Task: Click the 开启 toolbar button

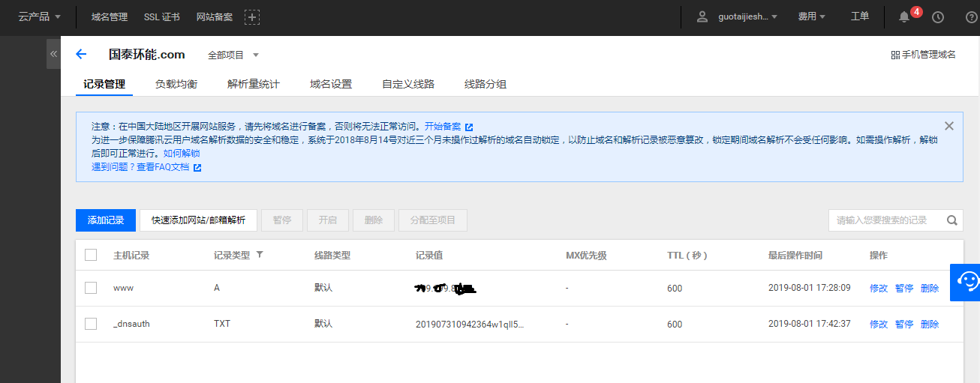Action: tap(328, 220)
